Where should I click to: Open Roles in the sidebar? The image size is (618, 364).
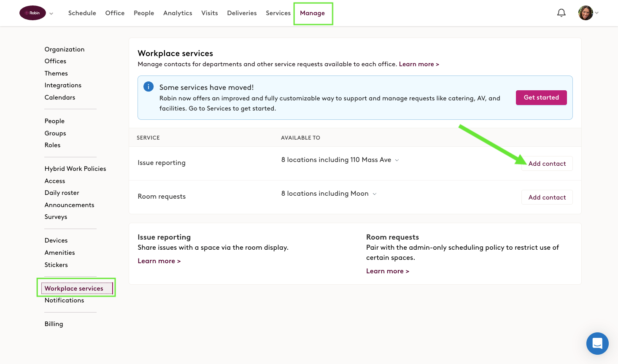(52, 145)
